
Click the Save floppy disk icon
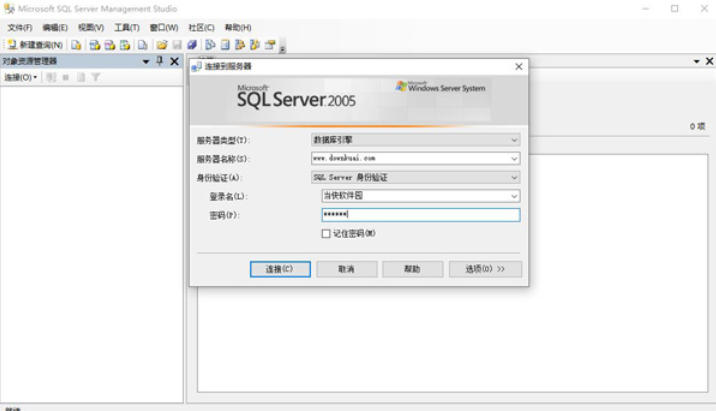[x=177, y=45]
